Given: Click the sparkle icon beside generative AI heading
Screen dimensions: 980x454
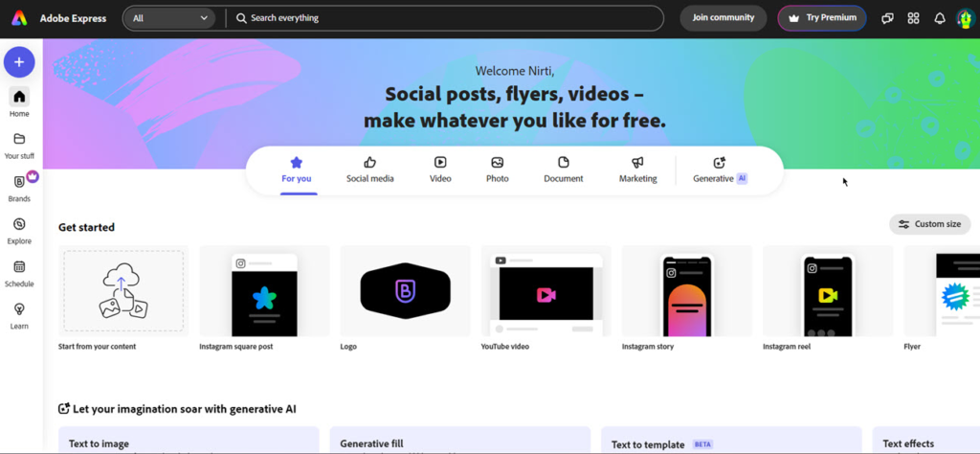Looking at the screenshot, I should [64, 409].
